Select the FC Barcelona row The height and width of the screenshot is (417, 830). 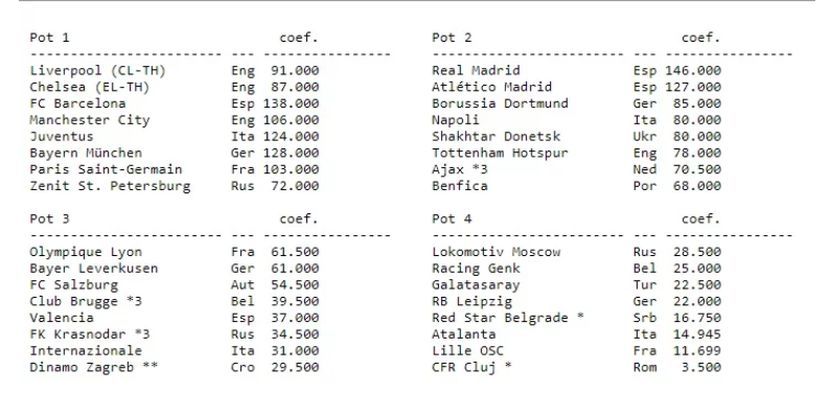tap(78, 104)
